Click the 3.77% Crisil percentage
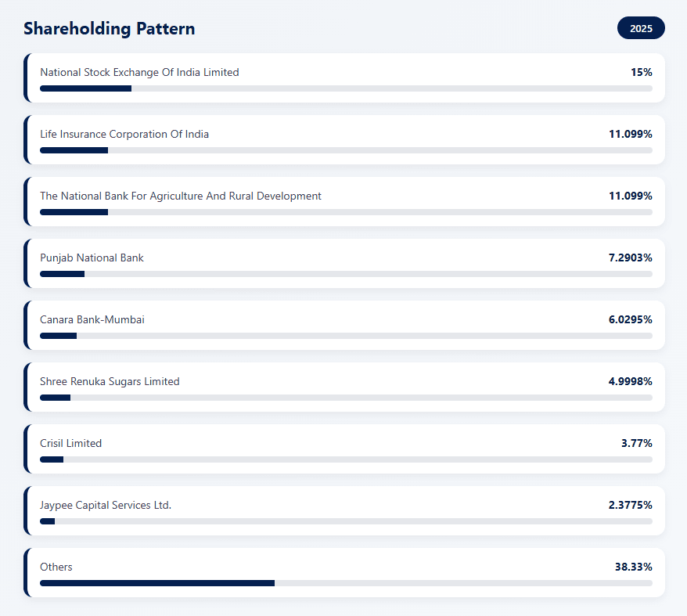 (x=636, y=443)
